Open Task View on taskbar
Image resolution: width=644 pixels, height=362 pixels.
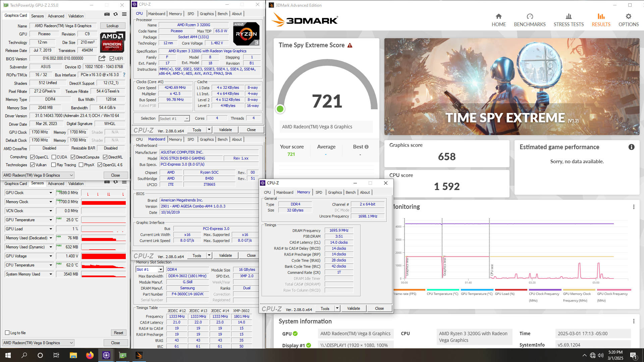(56, 355)
